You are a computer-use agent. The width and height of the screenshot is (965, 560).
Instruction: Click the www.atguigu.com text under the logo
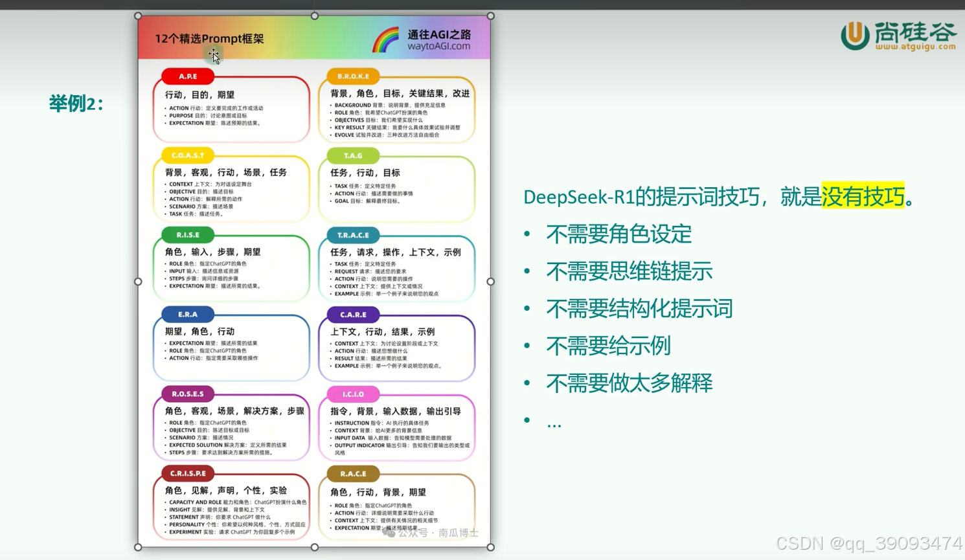[x=916, y=47]
